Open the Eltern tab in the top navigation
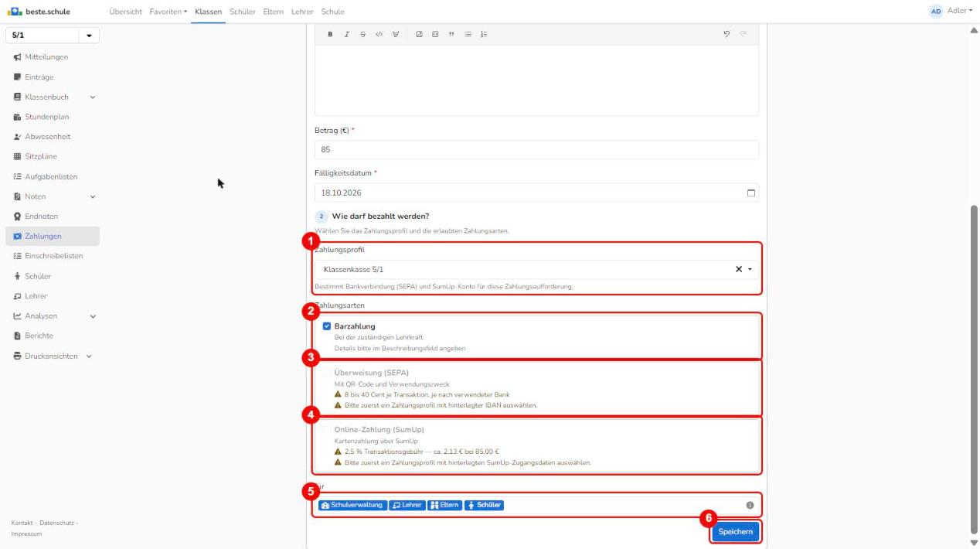This screenshot has height=549, width=980. (274, 12)
